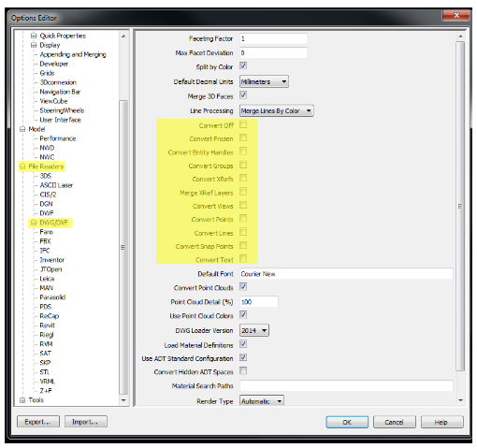Enable Convert Views checkbox

point(243,205)
